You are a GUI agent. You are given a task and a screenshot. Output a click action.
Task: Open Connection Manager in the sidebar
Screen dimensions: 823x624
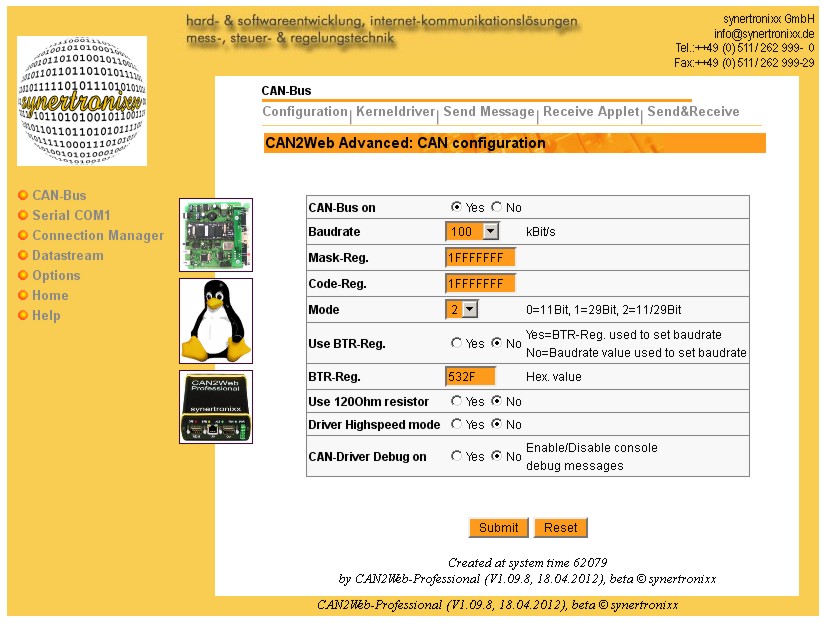pos(97,236)
